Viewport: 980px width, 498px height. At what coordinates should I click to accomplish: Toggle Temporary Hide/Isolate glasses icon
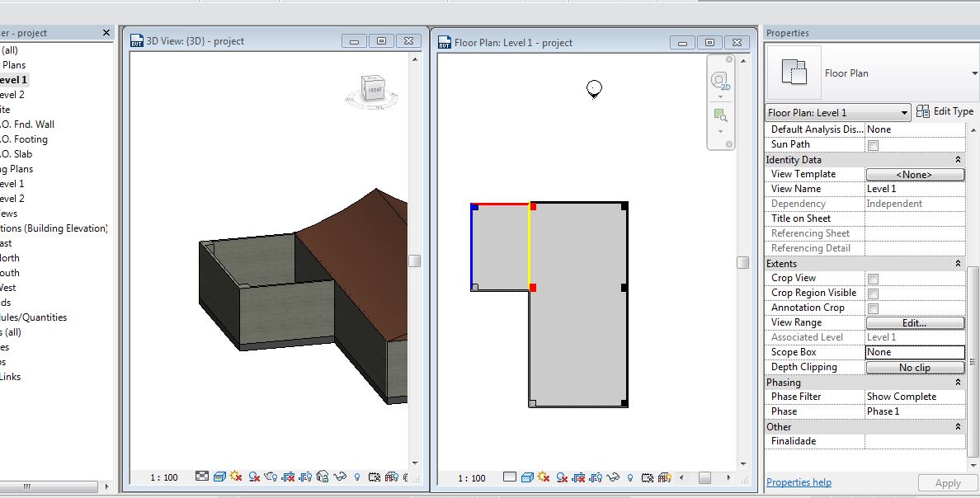pos(614,477)
